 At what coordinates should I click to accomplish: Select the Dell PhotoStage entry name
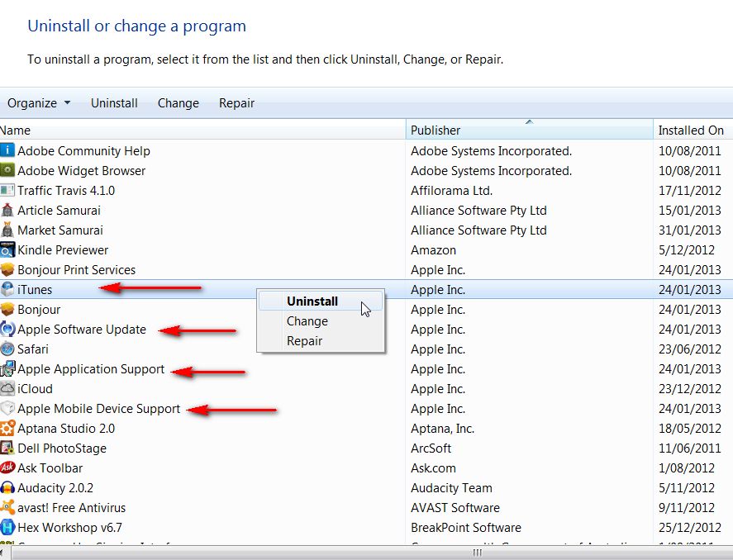click(x=62, y=448)
